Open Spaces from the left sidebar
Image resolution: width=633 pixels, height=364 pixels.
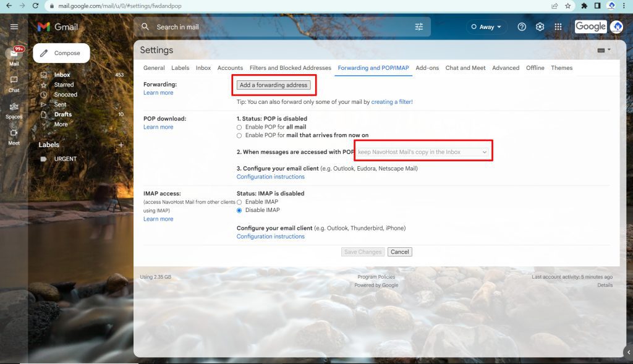coord(14,108)
